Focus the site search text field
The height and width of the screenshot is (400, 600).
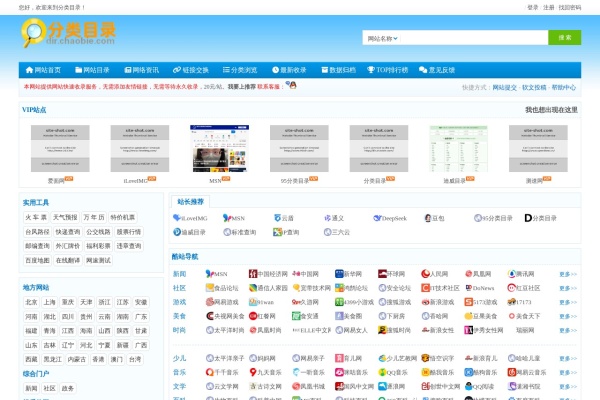(x=474, y=38)
